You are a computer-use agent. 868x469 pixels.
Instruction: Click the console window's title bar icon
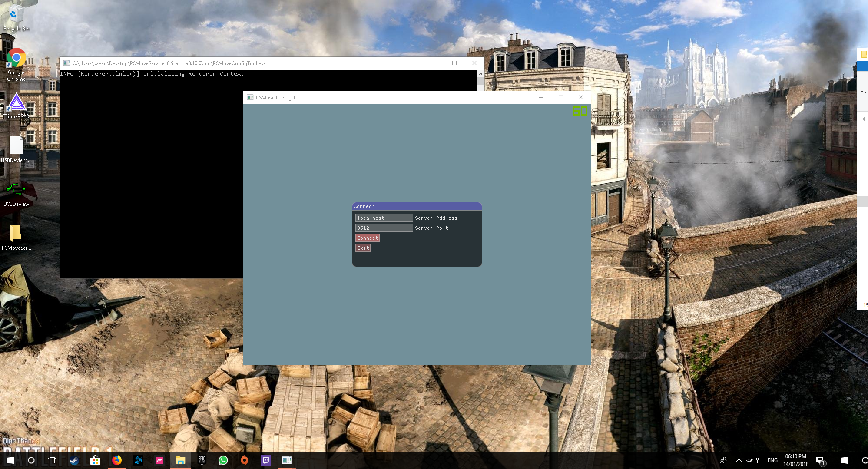click(x=66, y=63)
